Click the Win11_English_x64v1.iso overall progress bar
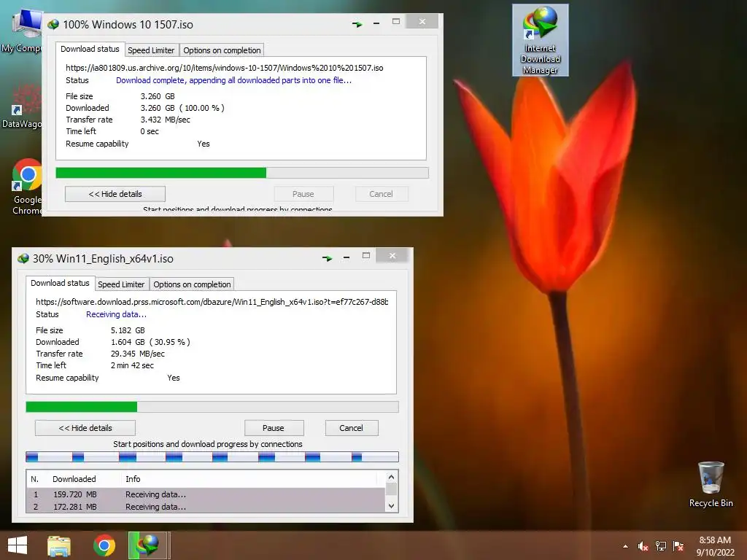Image resolution: width=747 pixels, height=560 pixels. (212, 407)
